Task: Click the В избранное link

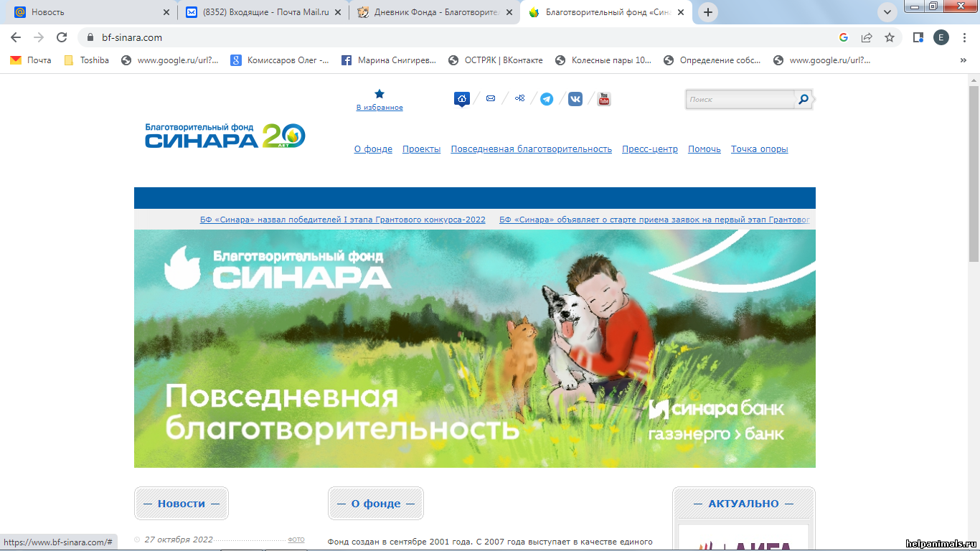Action: (x=380, y=108)
